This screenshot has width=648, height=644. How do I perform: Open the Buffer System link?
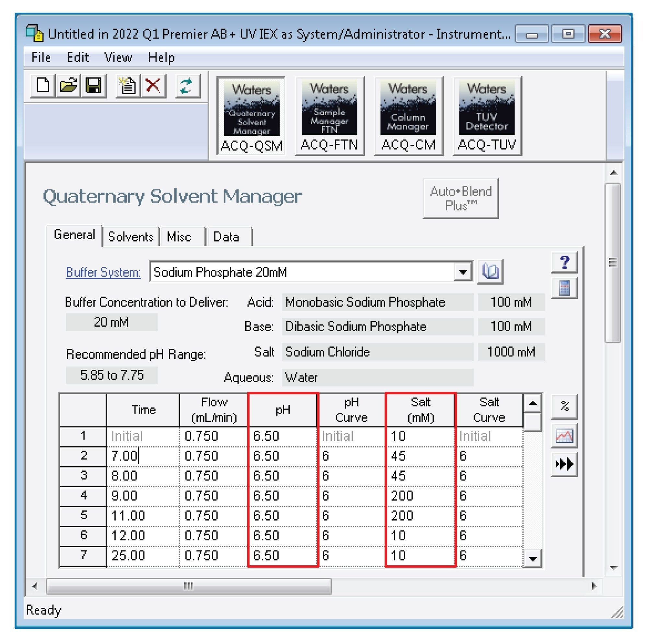click(x=103, y=272)
